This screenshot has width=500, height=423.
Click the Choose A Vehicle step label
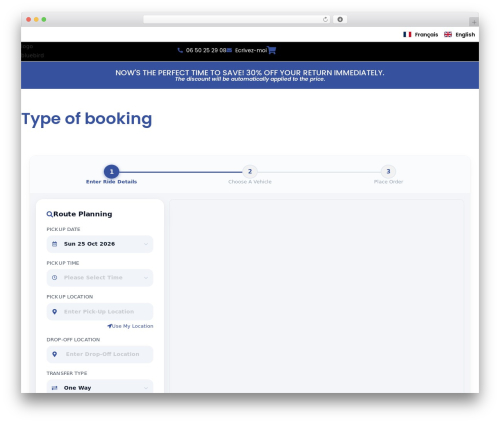(250, 182)
